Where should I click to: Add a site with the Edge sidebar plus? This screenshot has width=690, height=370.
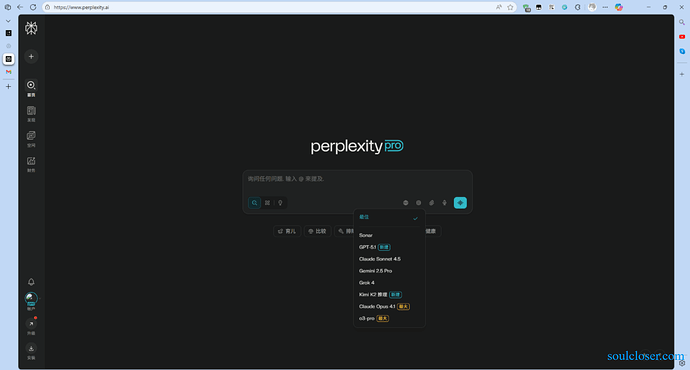pos(682,74)
